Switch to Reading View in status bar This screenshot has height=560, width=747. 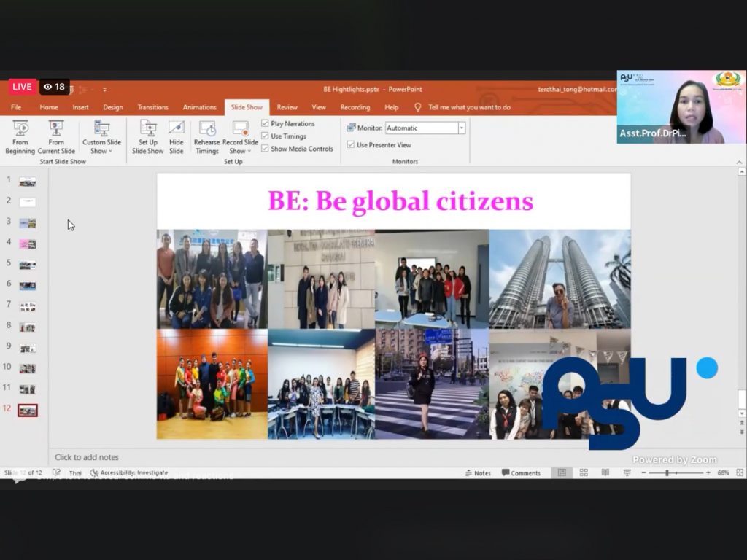[605, 472]
